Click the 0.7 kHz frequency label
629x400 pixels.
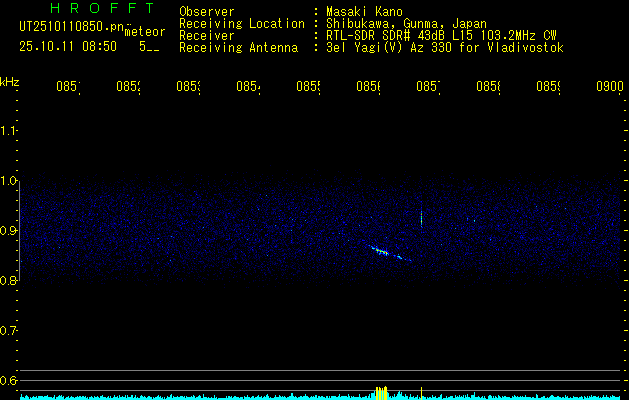(8, 331)
